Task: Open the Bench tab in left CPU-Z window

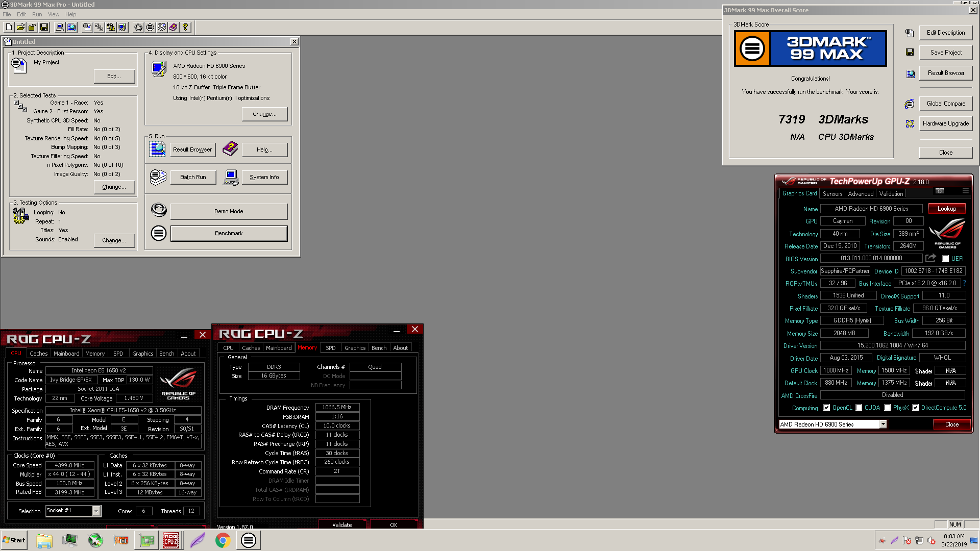Action: point(166,354)
